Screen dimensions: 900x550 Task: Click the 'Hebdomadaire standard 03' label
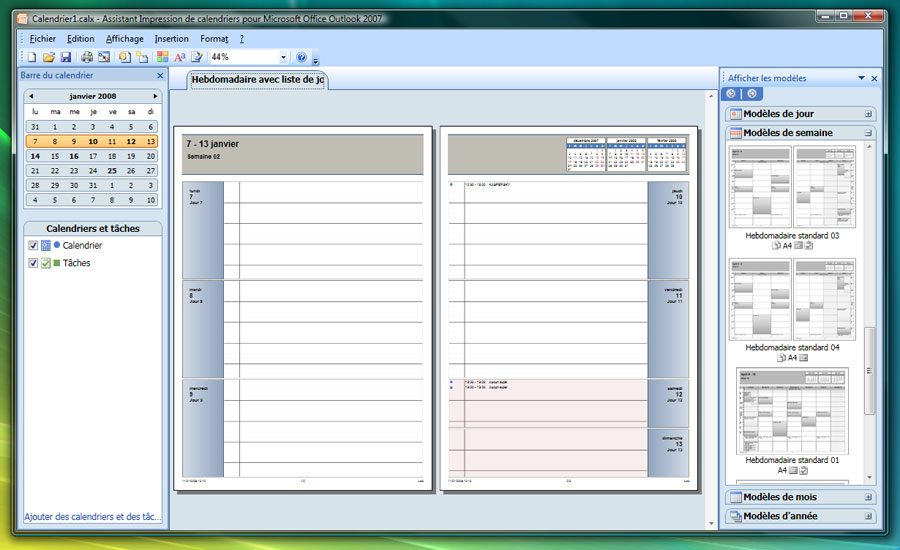click(792, 235)
